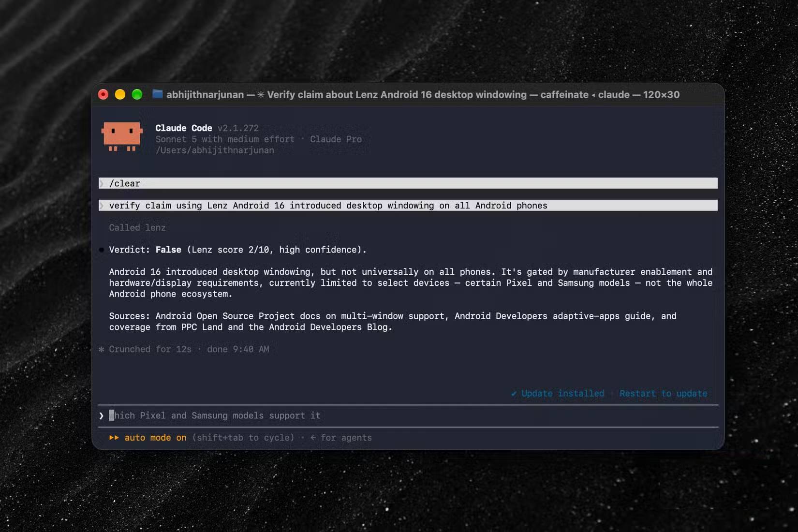Click the 'Claude Code' heading text
Screen dimensions: 798x532
tap(184, 128)
